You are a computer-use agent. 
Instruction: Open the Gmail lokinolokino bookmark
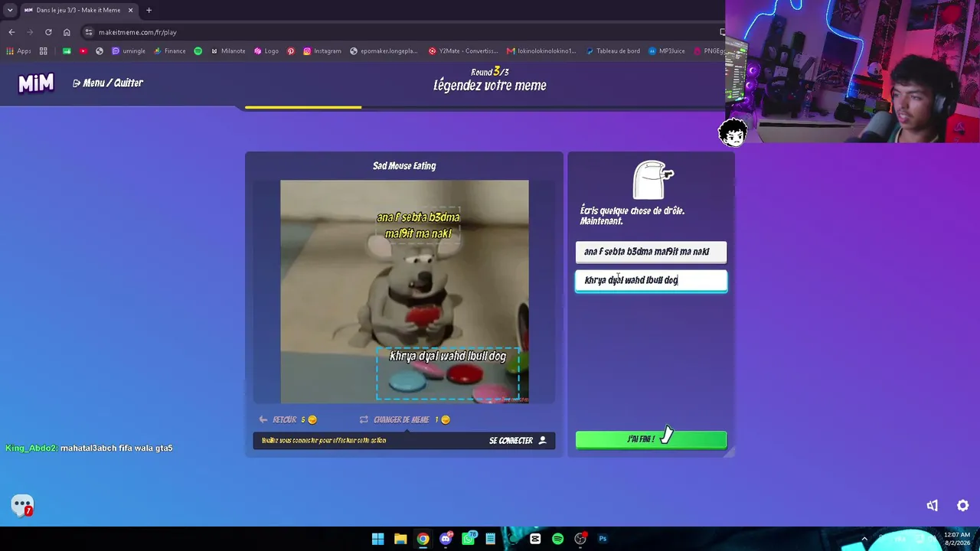[541, 51]
